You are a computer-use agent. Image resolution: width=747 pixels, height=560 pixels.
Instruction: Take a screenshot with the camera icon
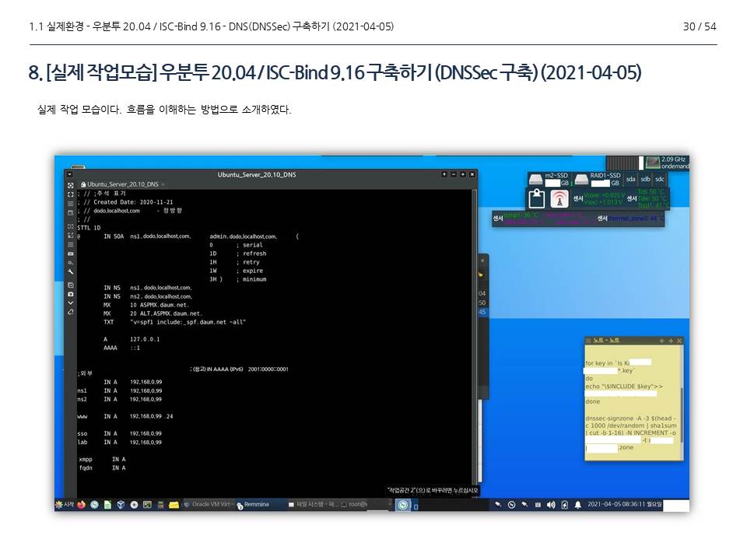[71, 294]
